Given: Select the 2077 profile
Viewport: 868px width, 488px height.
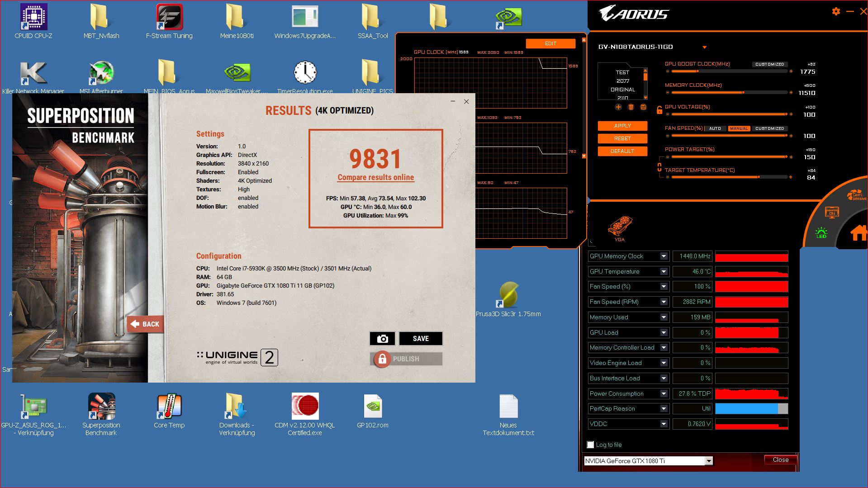Looking at the screenshot, I should (622, 81).
